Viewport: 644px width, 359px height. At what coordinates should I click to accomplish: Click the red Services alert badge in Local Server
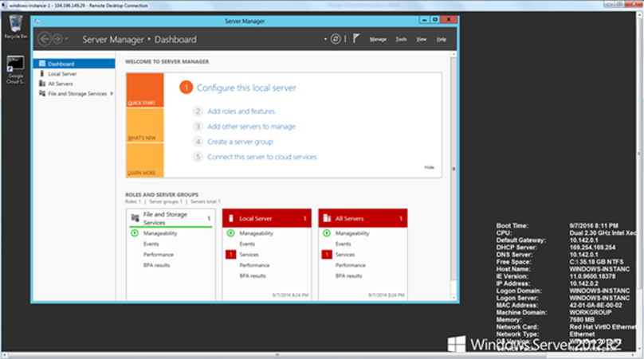pyautogui.click(x=231, y=255)
